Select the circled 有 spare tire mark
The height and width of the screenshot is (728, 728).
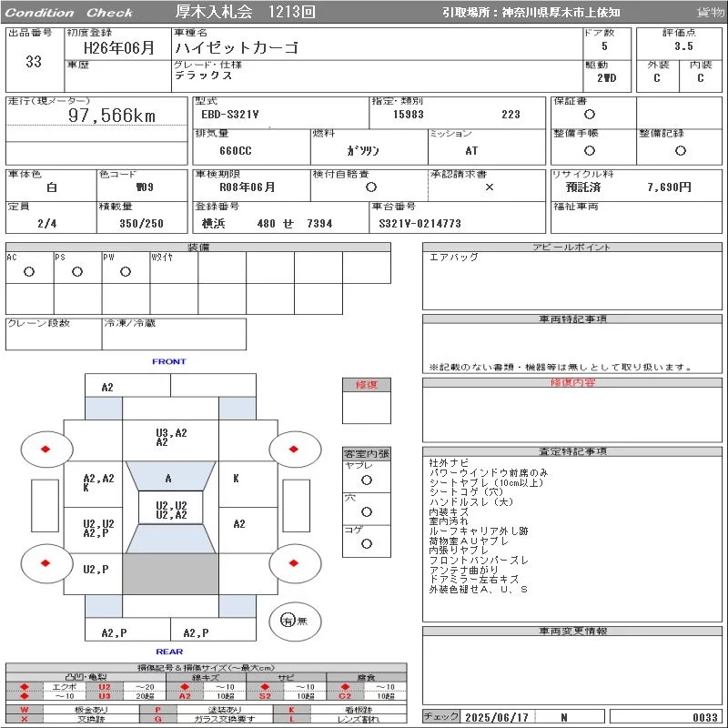(288, 621)
